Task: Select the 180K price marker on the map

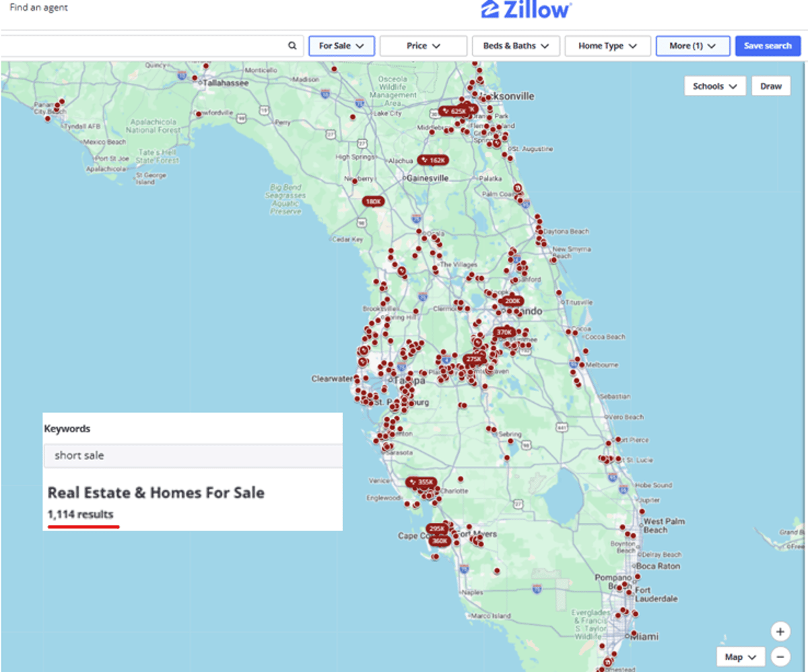Action: click(x=373, y=201)
